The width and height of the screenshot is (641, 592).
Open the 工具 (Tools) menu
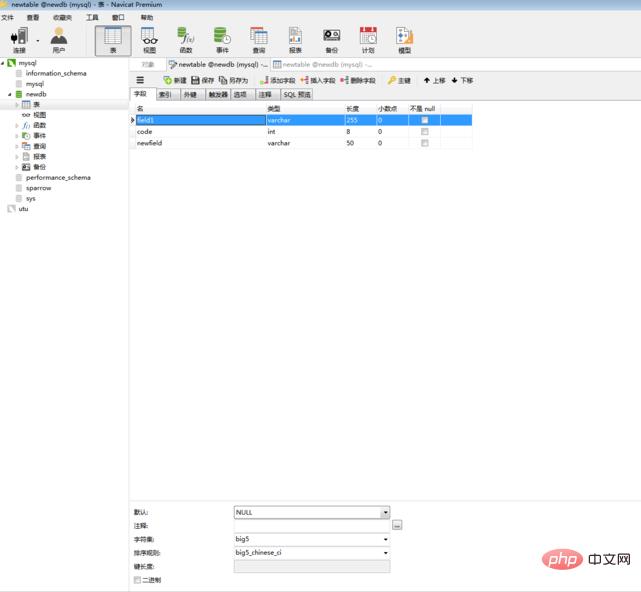point(92,17)
